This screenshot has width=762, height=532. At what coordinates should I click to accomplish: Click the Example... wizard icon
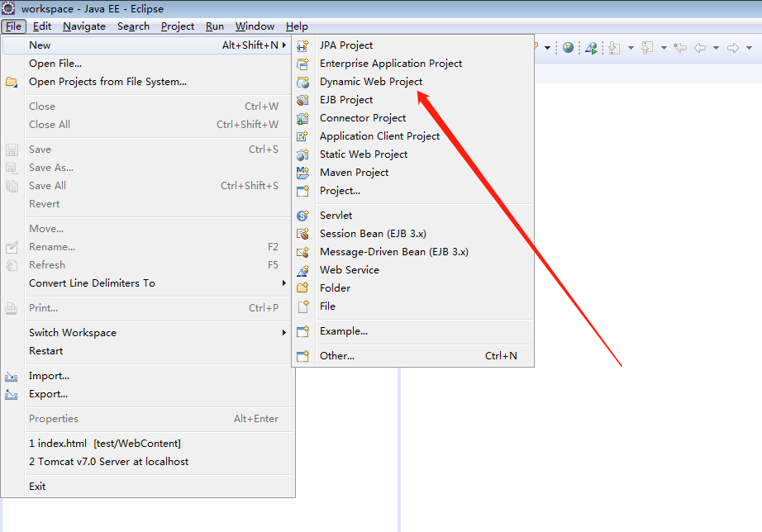(x=302, y=331)
